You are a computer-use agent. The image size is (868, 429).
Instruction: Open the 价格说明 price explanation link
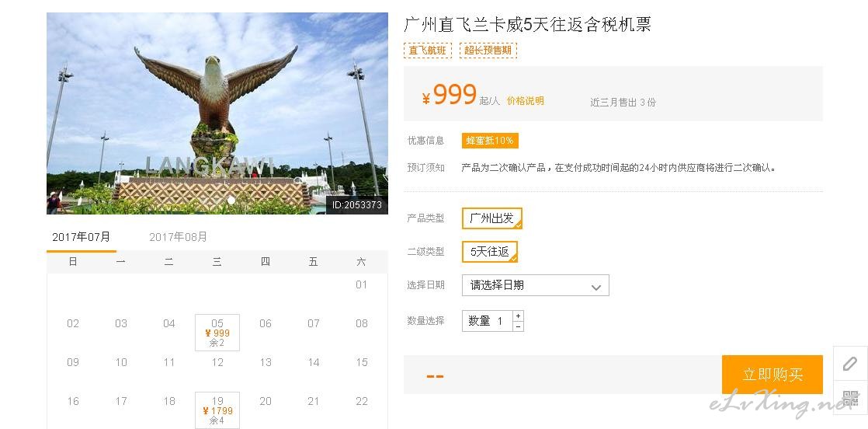[526, 101]
